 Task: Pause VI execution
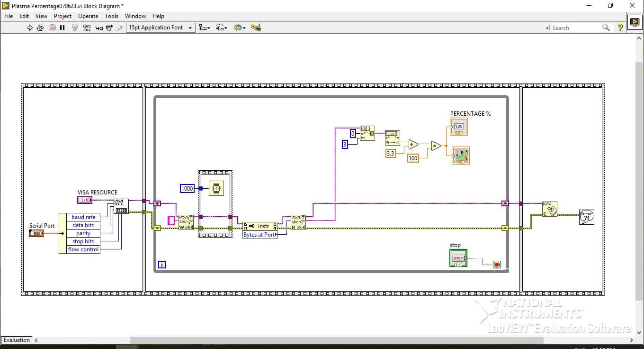point(63,28)
